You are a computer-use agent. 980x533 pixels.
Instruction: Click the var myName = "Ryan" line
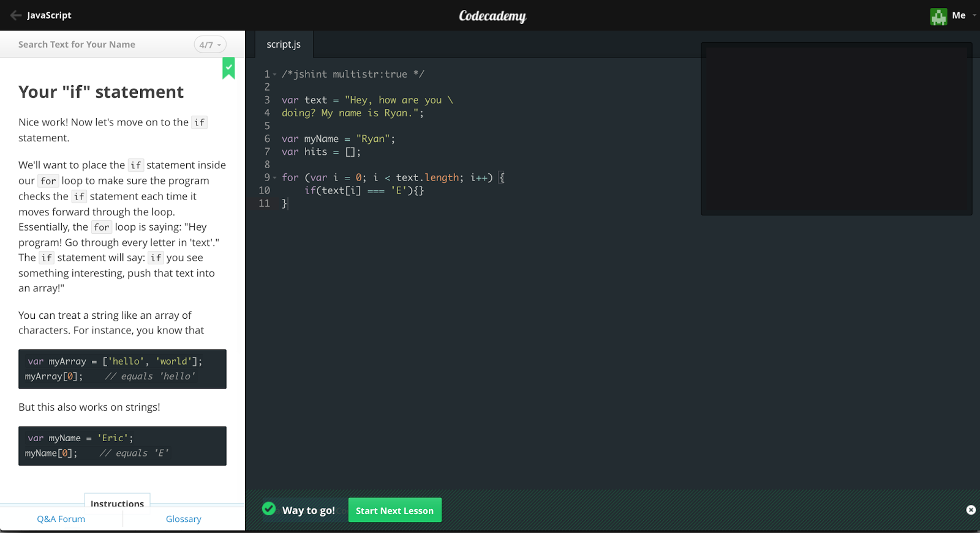[x=338, y=139]
